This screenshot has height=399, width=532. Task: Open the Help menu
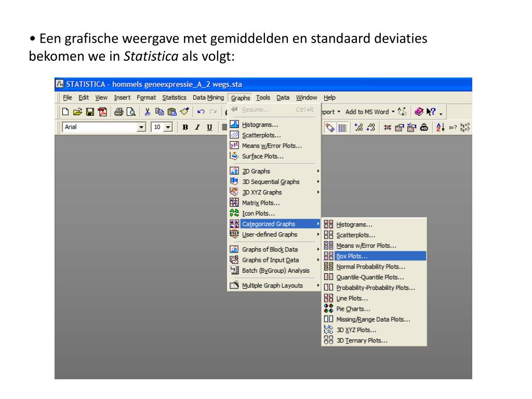[x=329, y=97]
